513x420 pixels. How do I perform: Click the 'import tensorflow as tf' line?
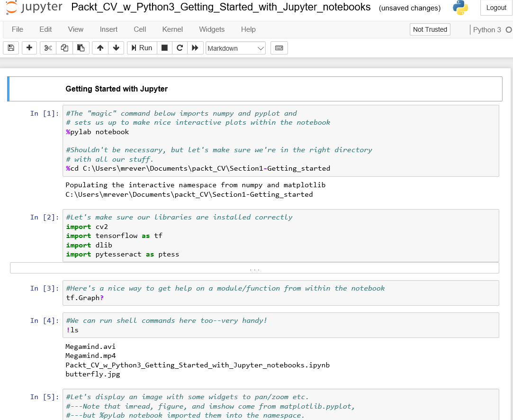(x=114, y=236)
